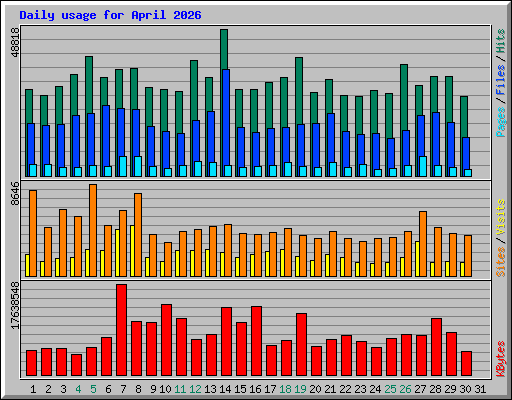Click the red 'KBytes' legend label

[x=501, y=359]
